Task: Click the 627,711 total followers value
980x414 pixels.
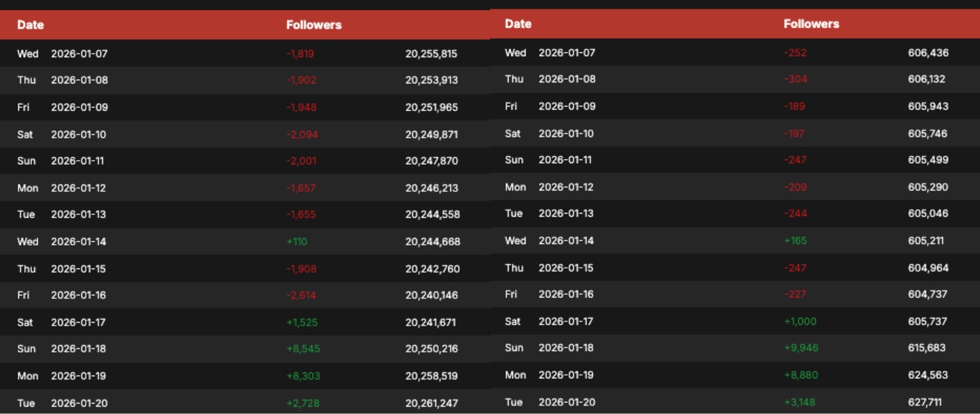Action: tap(927, 402)
